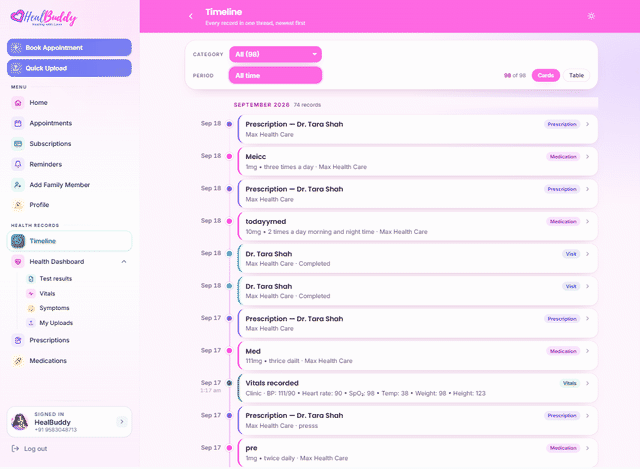Click the Vitals tag on Vitals recorded

569,383
